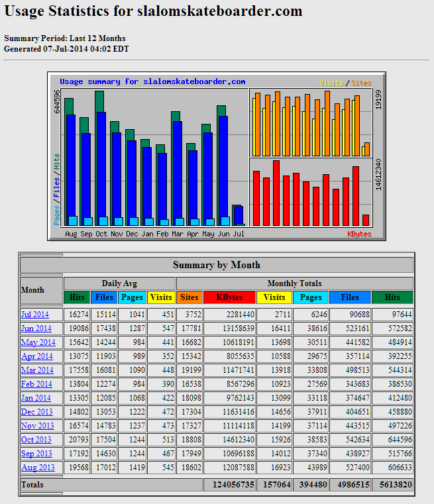
Task: Go to the Apr 2014 statistics link
Action: (x=36, y=356)
